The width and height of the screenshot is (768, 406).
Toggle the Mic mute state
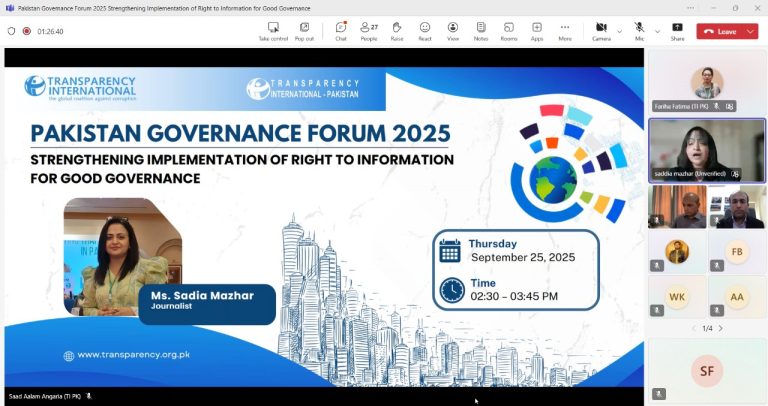639,30
